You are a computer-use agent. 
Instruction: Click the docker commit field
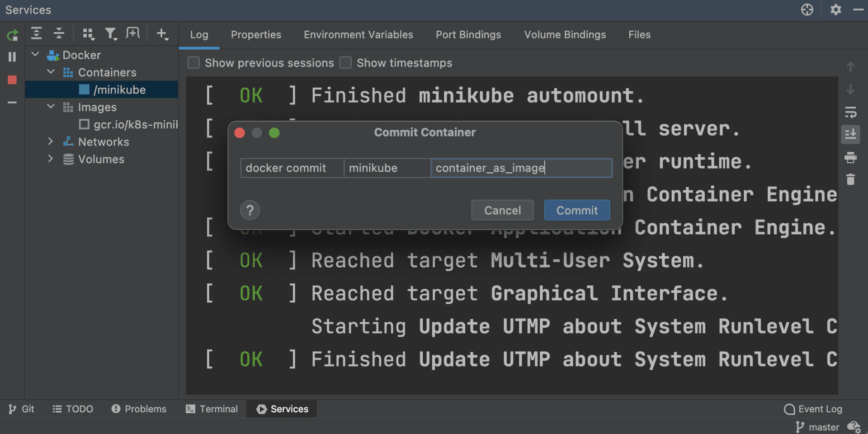(x=292, y=168)
